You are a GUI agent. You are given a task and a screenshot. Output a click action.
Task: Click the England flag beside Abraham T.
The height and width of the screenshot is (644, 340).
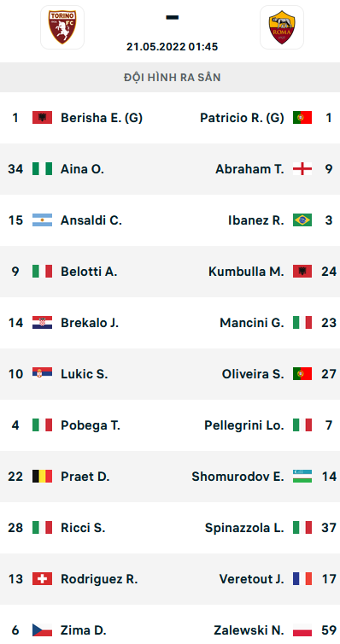[302, 169]
